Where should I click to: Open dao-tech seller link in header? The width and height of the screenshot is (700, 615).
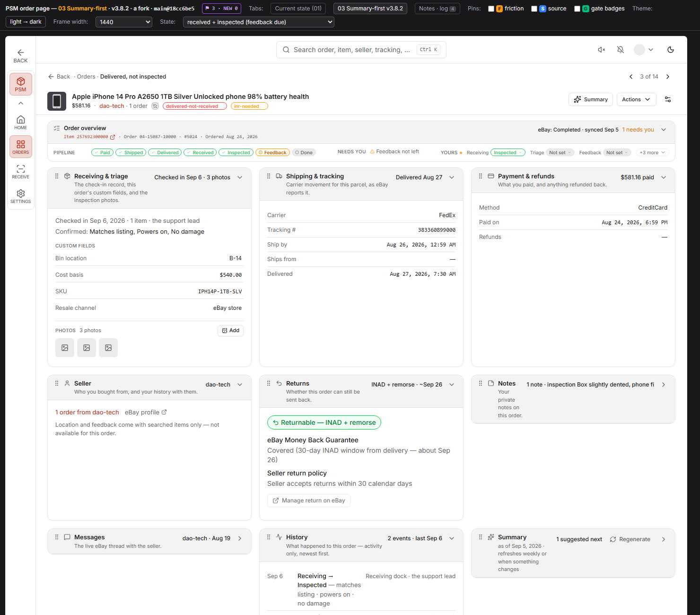(112, 106)
